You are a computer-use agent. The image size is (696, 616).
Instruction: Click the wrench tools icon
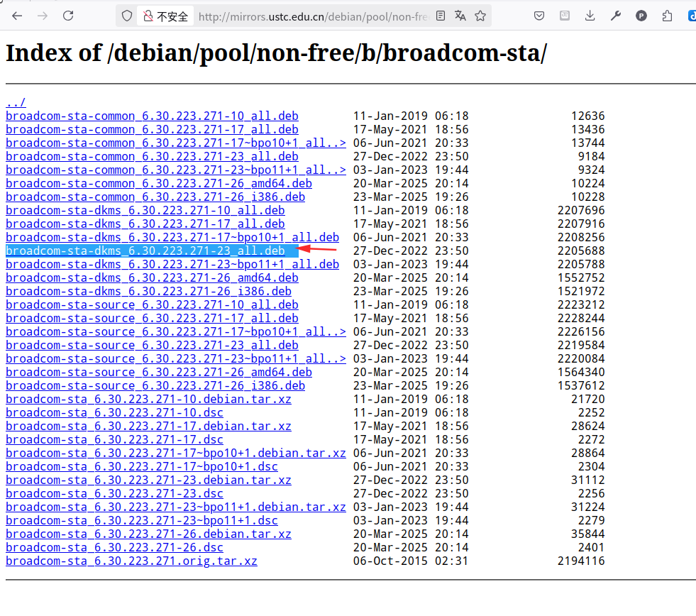[616, 16]
